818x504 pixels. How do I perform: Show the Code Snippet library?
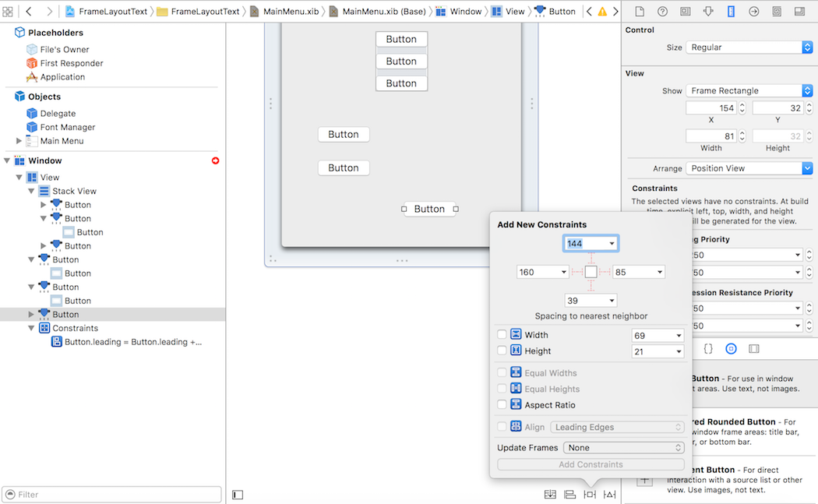pyautogui.click(x=708, y=349)
